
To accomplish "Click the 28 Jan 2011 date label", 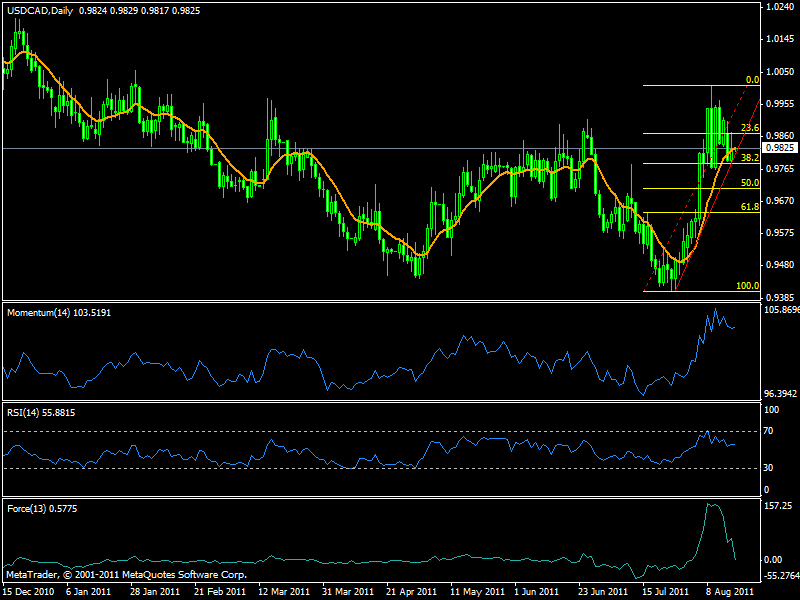I will pyautogui.click(x=155, y=592).
